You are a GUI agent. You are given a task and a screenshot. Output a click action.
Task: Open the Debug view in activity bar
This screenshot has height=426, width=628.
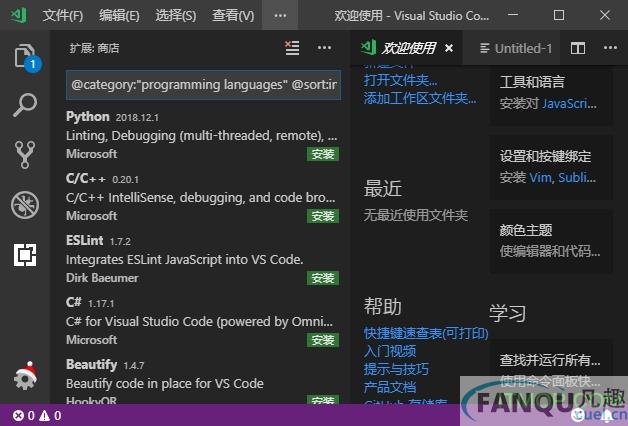tap(25, 205)
